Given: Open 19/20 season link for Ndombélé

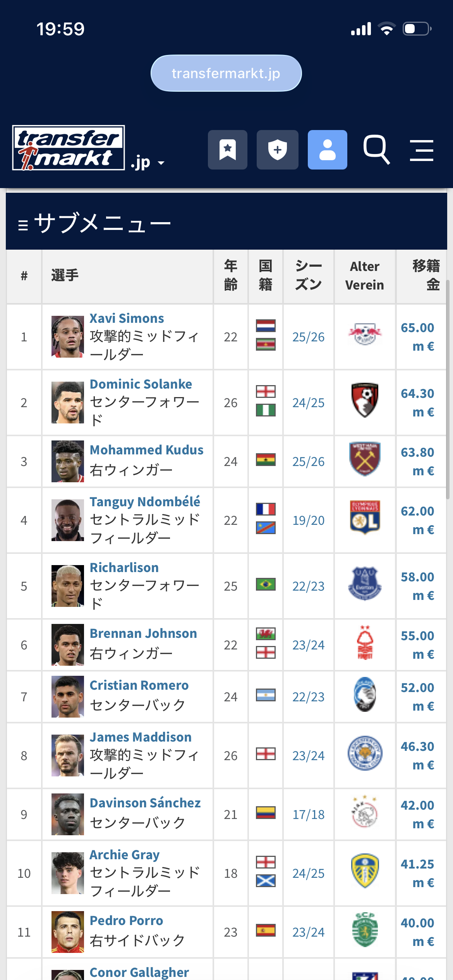Looking at the screenshot, I should [308, 521].
